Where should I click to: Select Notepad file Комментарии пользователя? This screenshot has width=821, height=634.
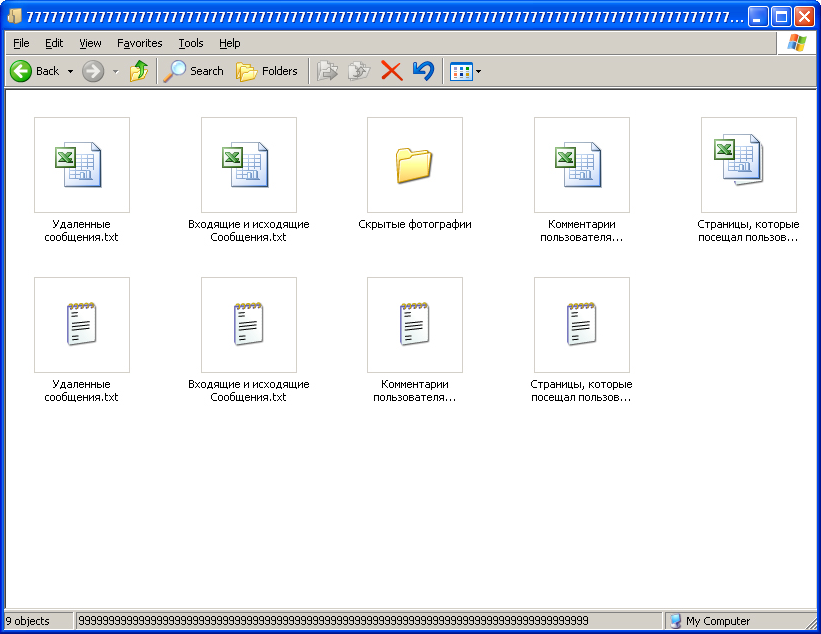point(414,325)
